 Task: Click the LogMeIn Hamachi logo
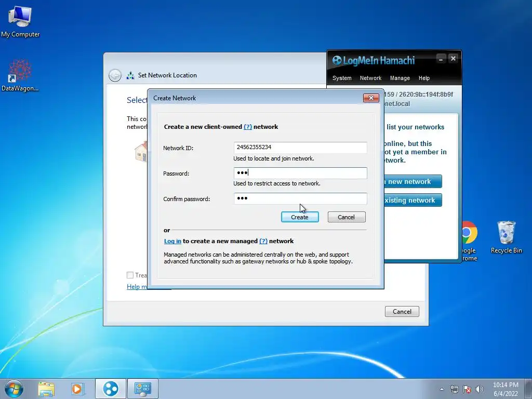pos(373,60)
